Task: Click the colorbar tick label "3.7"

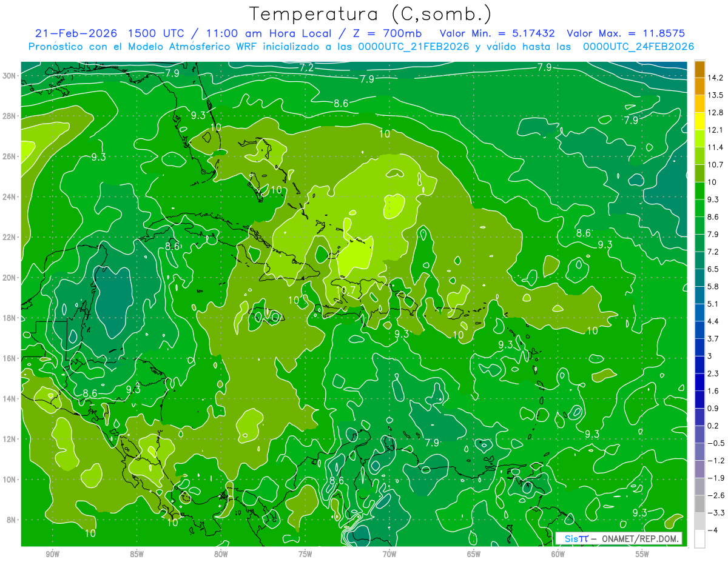Action: point(713,339)
